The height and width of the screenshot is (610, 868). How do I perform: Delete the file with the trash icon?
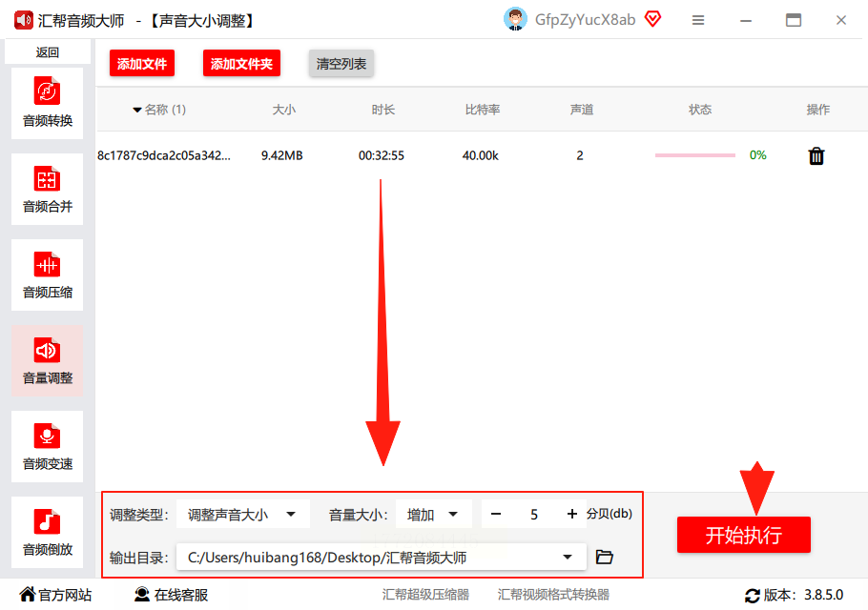click(x=816, y=156)
